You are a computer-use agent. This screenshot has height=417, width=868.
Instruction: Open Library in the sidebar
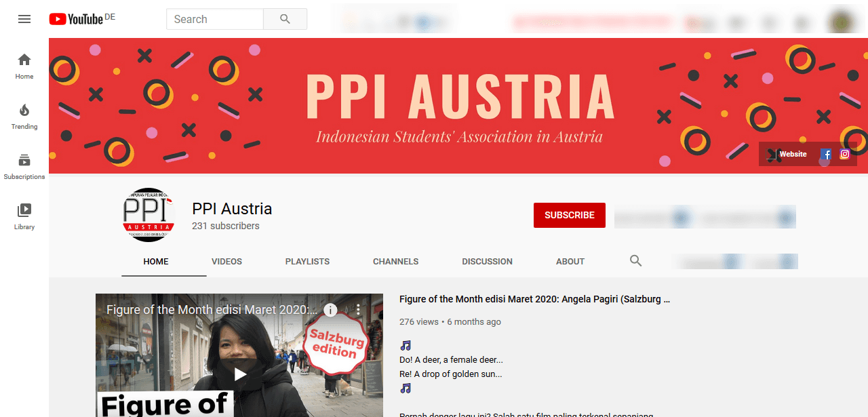pyautogui.click(x=24, y=217)
